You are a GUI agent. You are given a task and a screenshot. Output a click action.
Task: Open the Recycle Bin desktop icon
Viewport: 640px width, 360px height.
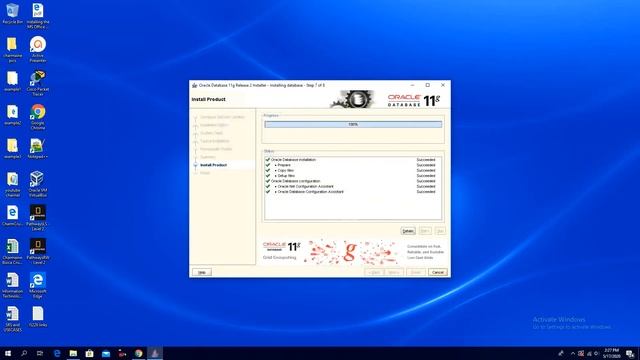12,13
